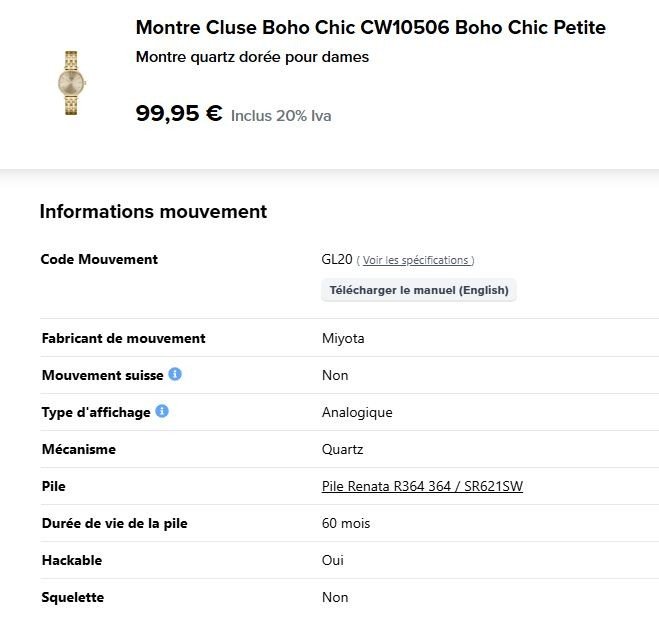Click the Montre quartz dorée pour dames subtitle
Screen dimensions: 659x635
252,57
